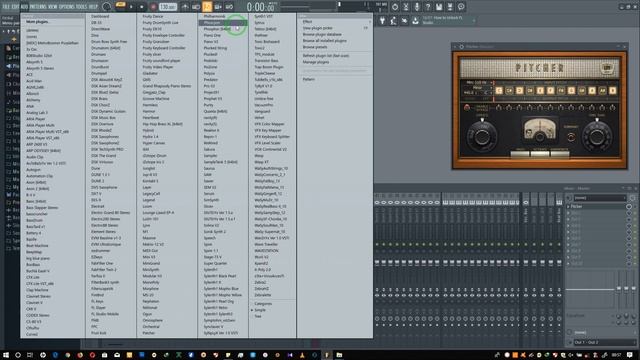Click the save disk icon in toolbar
The height and width of the screenshot is (360, 640).
tap(439, 7)
